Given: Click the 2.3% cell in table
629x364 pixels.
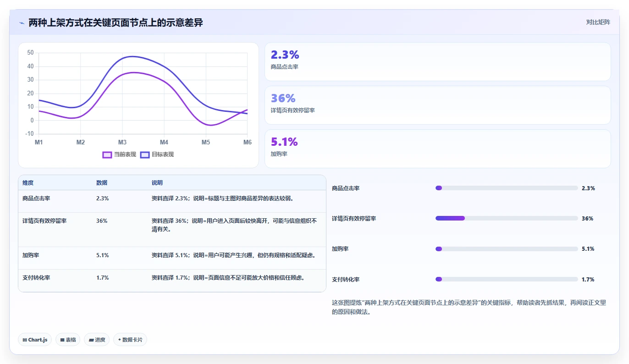Looking at the screenshot, I should tap(102, 199).
